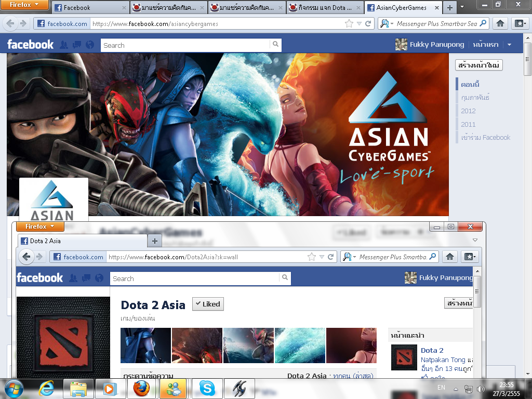The width and height of the screenshot is (532, 399).
Task: Switch to the กิจกรรม แจก Dota tab
Action: coord(325,7)
